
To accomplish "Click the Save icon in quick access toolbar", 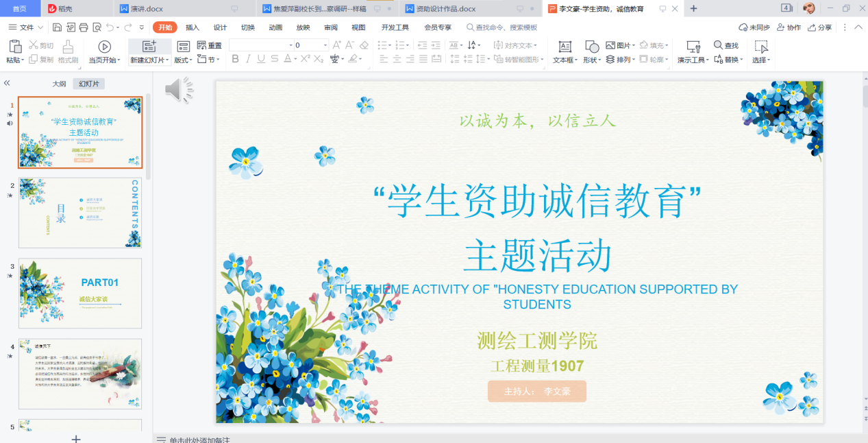I will coord(57,27).
